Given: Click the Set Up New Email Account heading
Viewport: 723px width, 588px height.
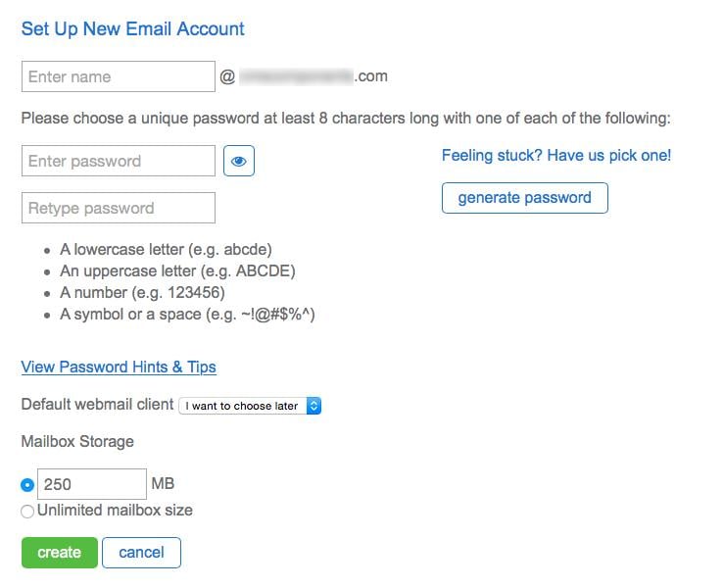Looking at the screenshot, I should tap(133, 28).
